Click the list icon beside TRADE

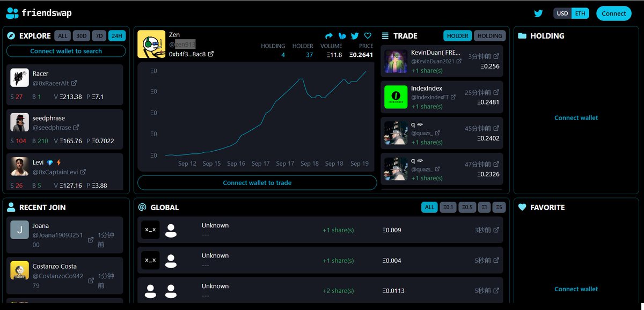tap(385, 36)
